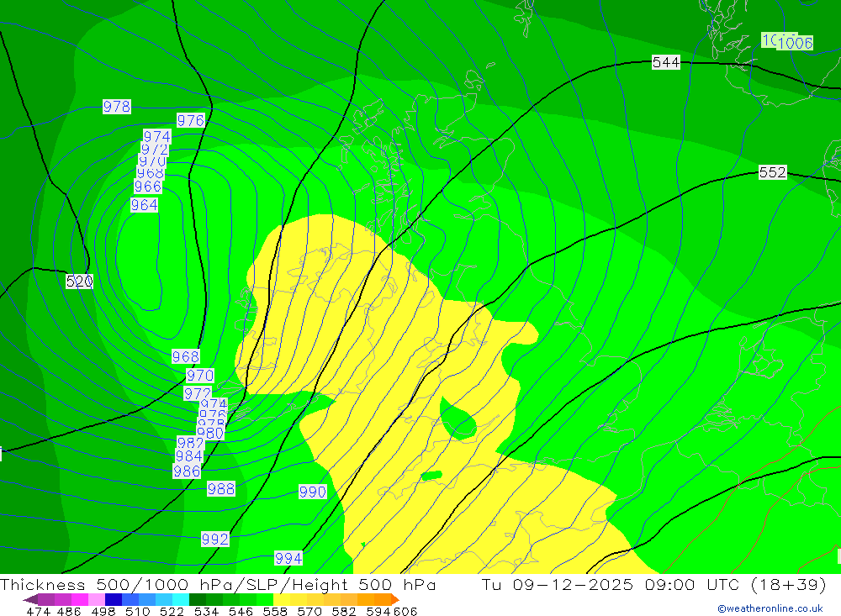Click the 570 legend value
The image size is (841, 616).
(x=309, y=611)
